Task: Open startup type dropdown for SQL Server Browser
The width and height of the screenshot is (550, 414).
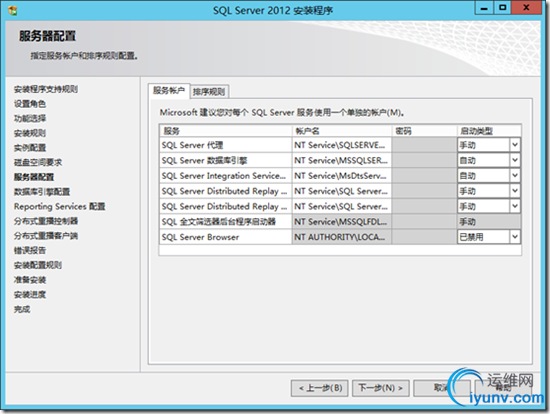Action: pos(515,237)
